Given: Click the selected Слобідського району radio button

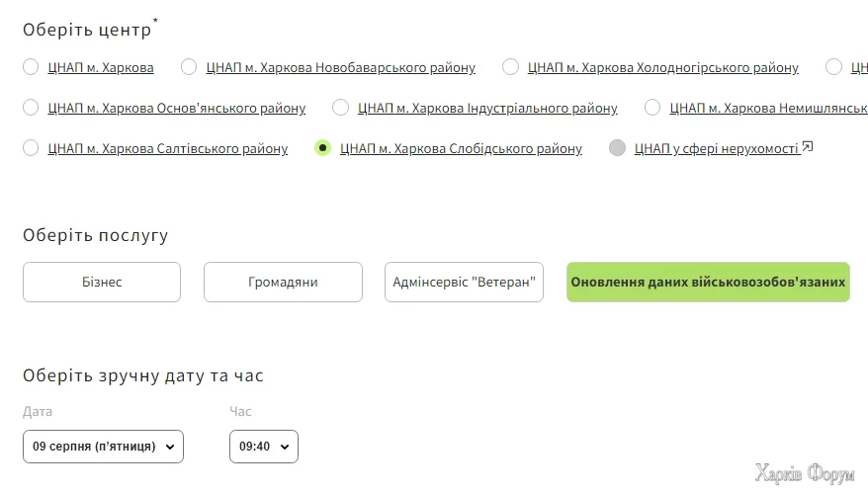Looking at the screenshot, I should 322,148.
